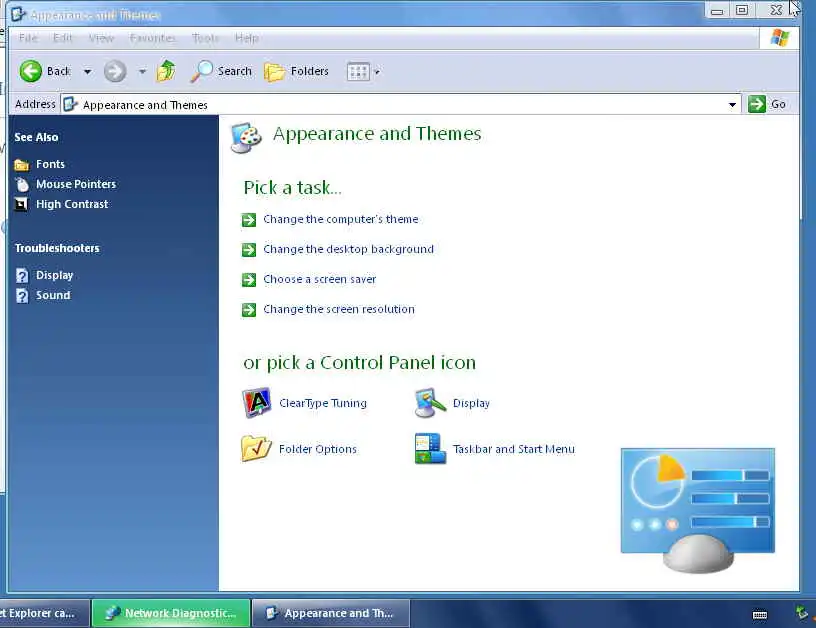The height and width of the screenshot is (628, 816).
Task: Click the Fonts folder icon
Action: [x=22, y=165]
